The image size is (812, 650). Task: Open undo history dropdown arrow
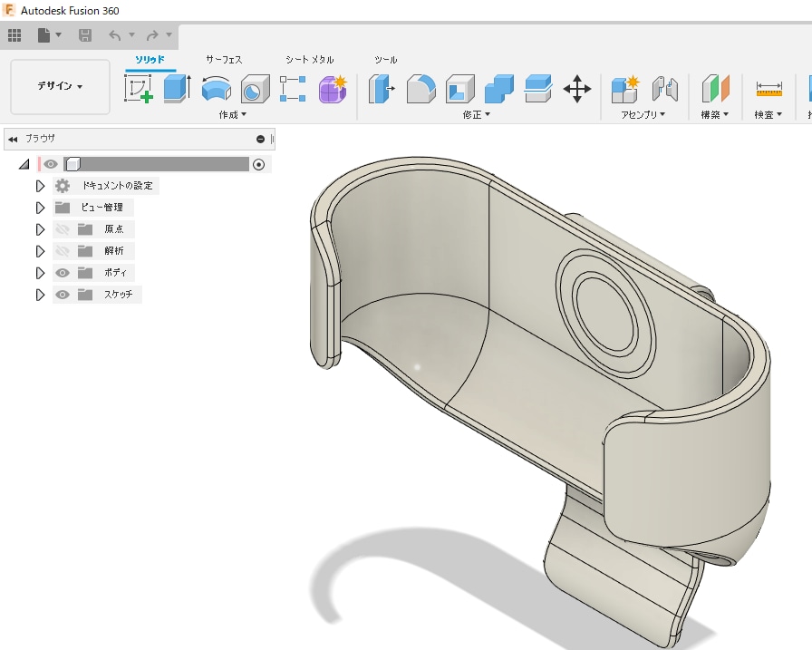(131, 34)
